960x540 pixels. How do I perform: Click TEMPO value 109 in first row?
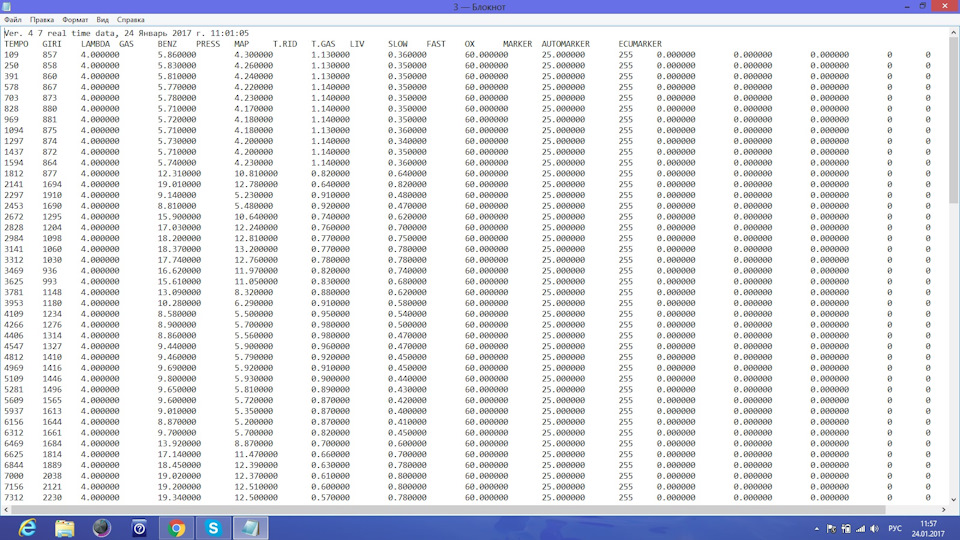point(11,54)
